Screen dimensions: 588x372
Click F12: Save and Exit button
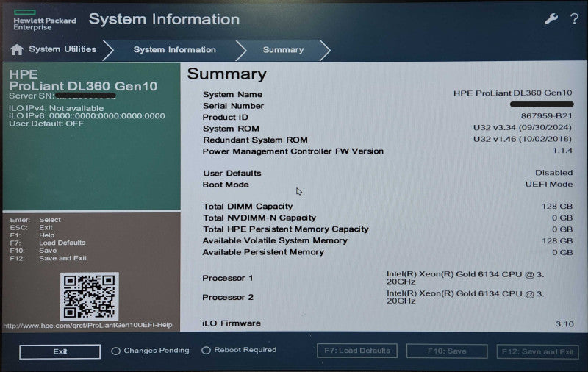coord(538,351)
